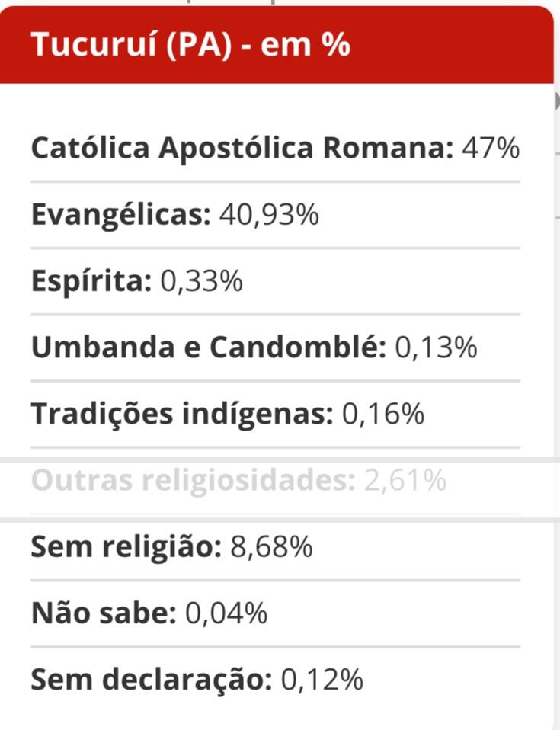Click the 2,61% Outras religiosidades value
The height and width of the screenshot is (730, 560).
pos(405,480)
